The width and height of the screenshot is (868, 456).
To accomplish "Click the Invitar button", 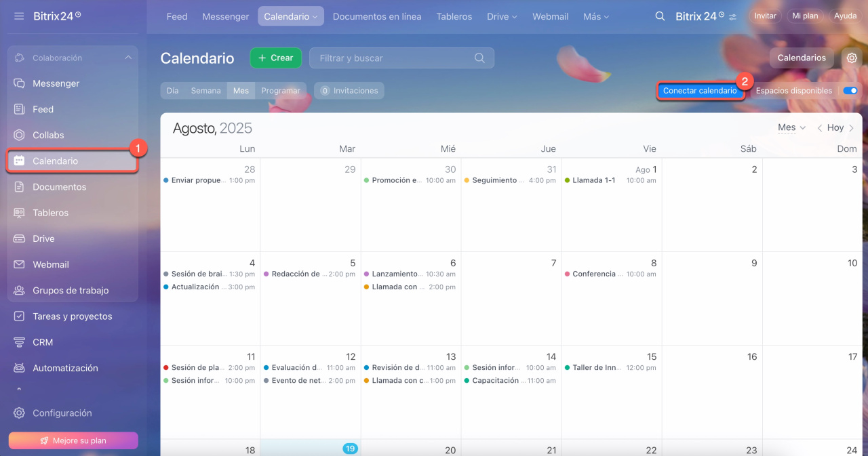I will coord(766,16).
